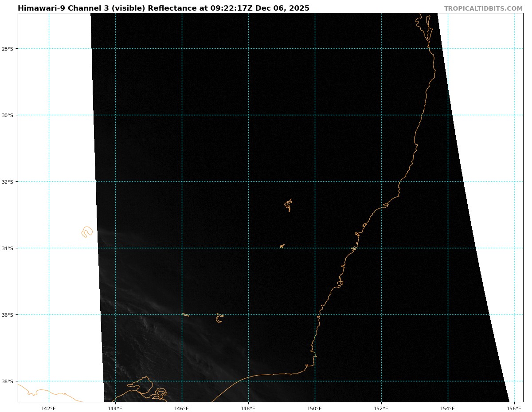Image resolution: width=532 pixels, height=412 pixels.
Task: Click the lake outline just east of 147°E
Action: pos(219,318)
